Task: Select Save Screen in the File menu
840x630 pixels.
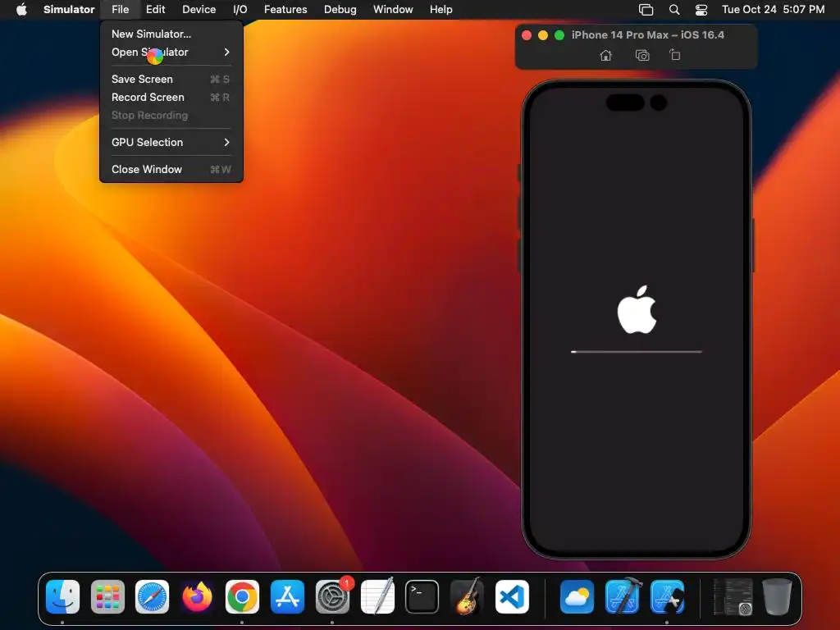Action: [171, 79]
